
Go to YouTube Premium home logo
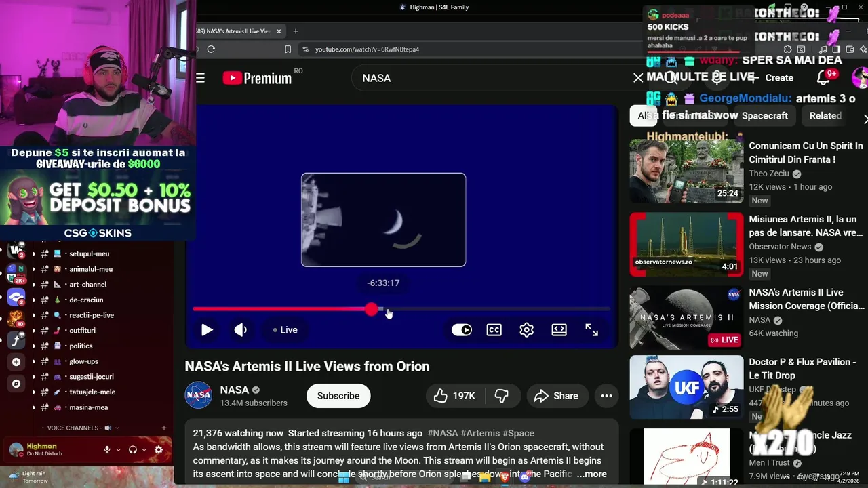coord(257,78)
